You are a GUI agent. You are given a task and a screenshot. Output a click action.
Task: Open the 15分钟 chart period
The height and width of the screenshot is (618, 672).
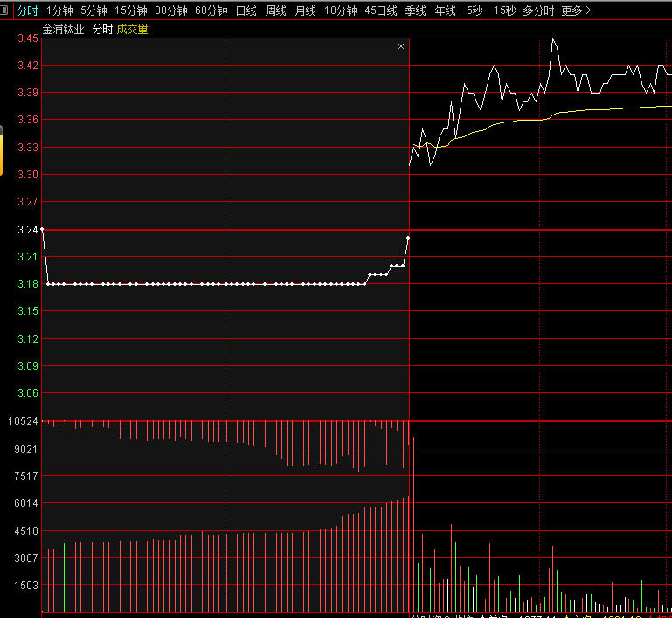tap(131, 10)
